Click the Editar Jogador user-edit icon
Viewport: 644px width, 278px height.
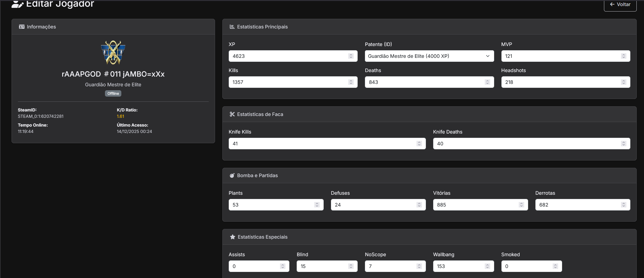point(17,4)
